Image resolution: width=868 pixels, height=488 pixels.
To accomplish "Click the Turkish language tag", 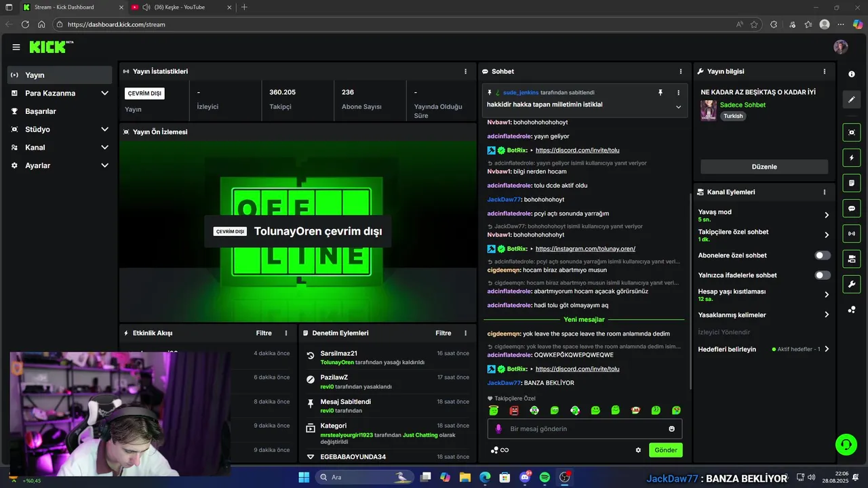I will point(733,116).
